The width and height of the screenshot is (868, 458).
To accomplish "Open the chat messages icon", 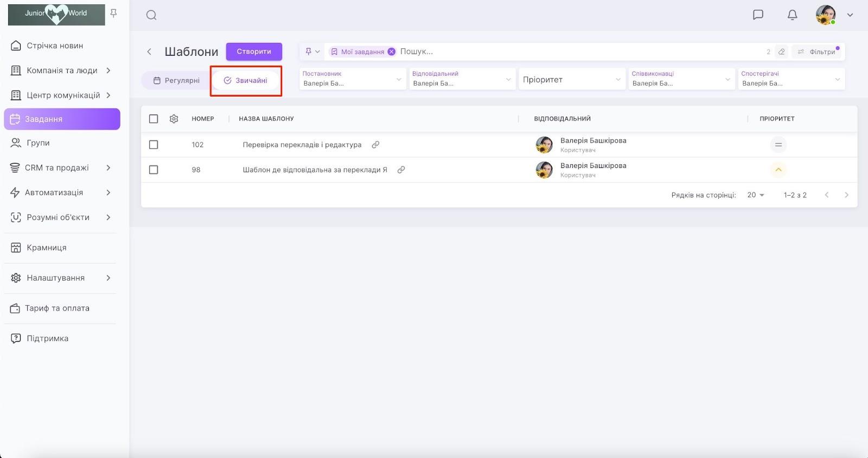I will 758,15.
